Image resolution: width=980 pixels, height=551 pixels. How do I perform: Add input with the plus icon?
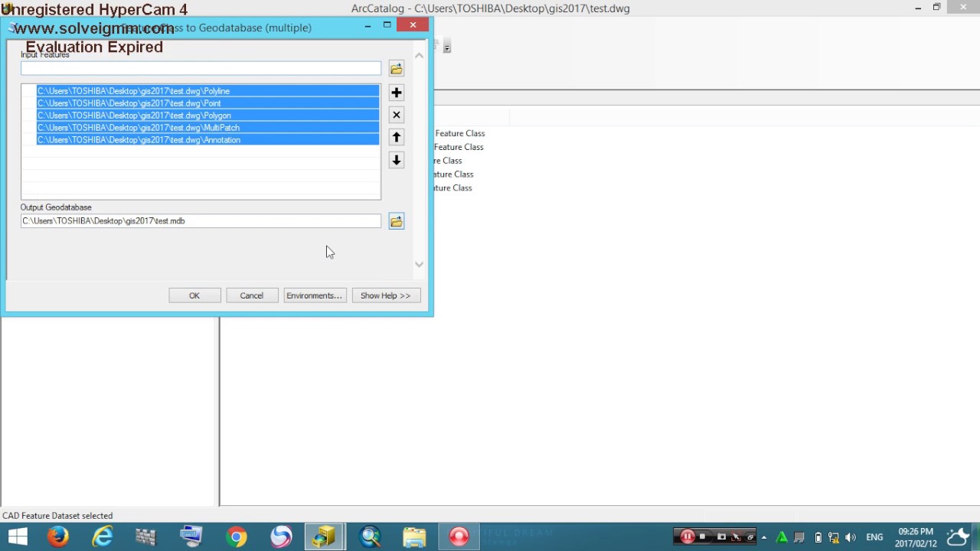396,93
